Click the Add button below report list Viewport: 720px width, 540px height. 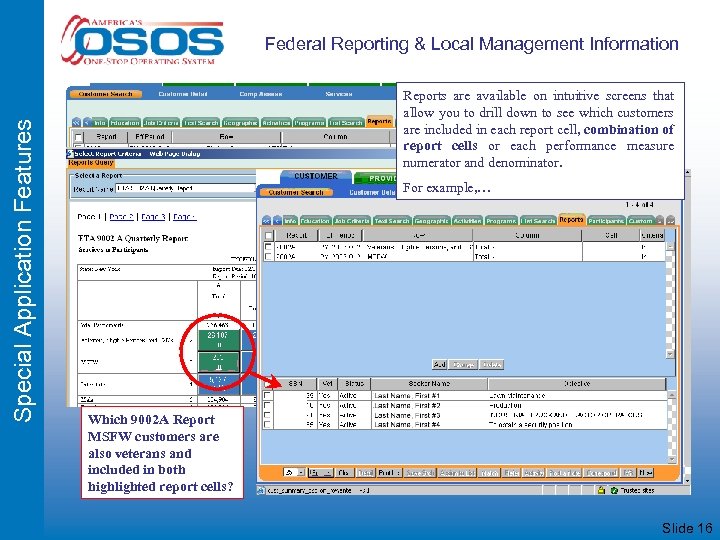click(x=439, y=365)
